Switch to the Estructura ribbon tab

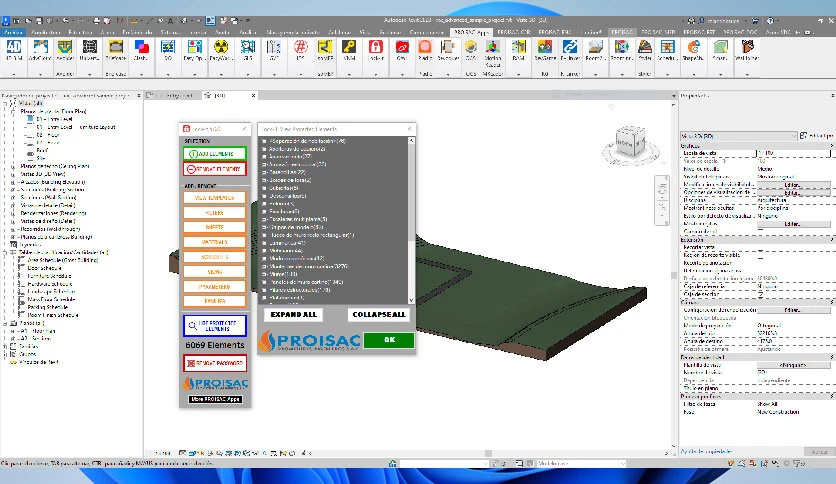pos(81,32)
